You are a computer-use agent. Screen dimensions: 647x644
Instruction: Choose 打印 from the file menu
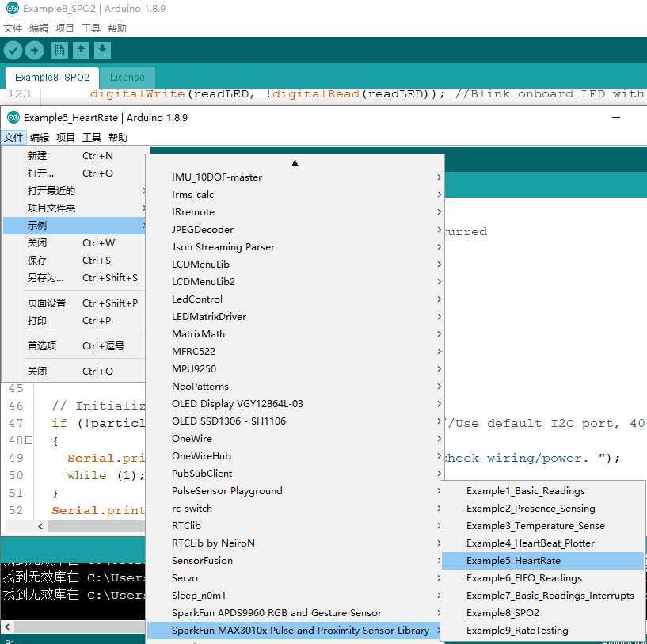(74, 320)
